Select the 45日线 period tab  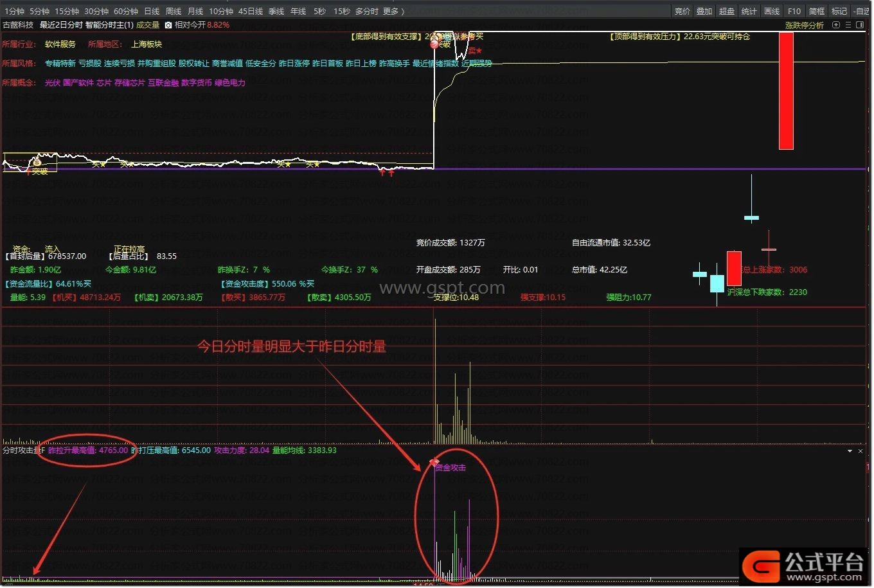click(x=251, y=12)
